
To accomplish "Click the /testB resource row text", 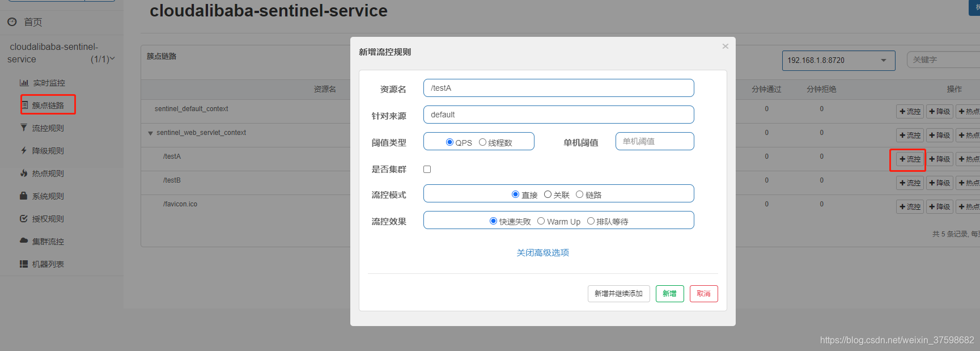I will [172, 180].
